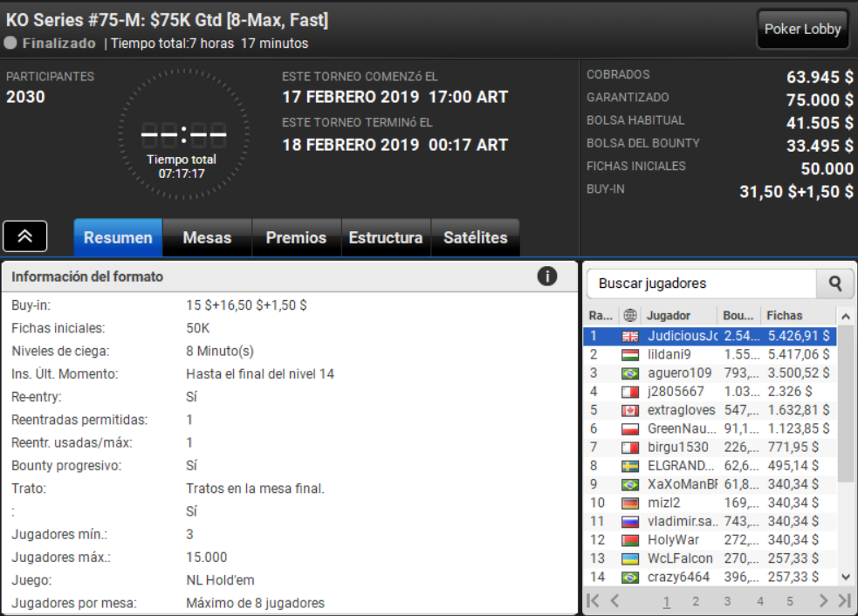The height and width of the screenshot is (616, 858).
Task: Go to next page of players
Action: tap(823, 600)
